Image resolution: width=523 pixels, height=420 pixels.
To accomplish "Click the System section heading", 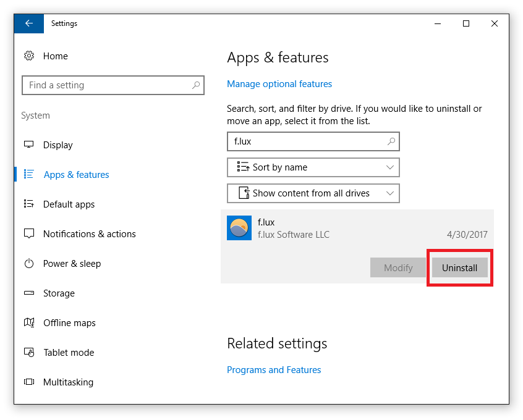I will point(35,115).
